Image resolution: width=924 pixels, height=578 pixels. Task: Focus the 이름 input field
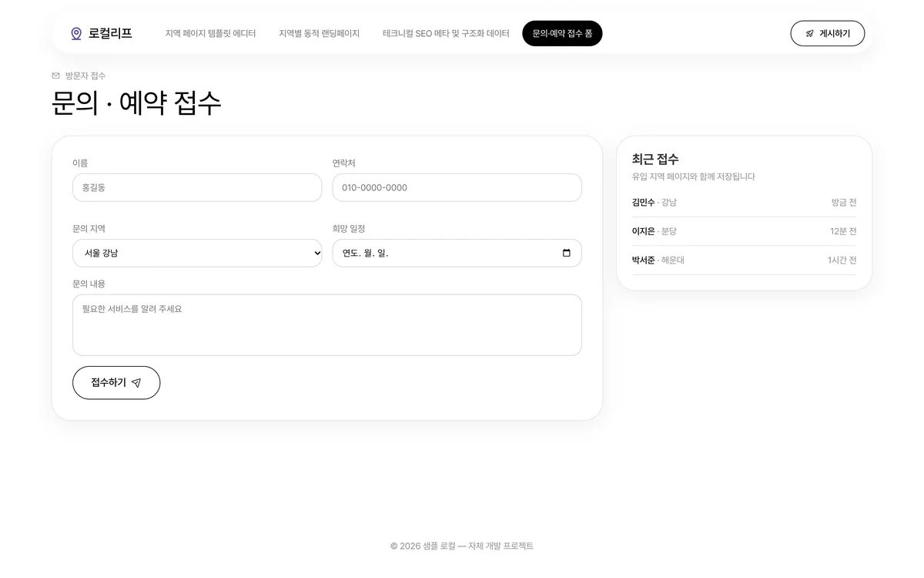pyautogui.click(x=197, y=187)
